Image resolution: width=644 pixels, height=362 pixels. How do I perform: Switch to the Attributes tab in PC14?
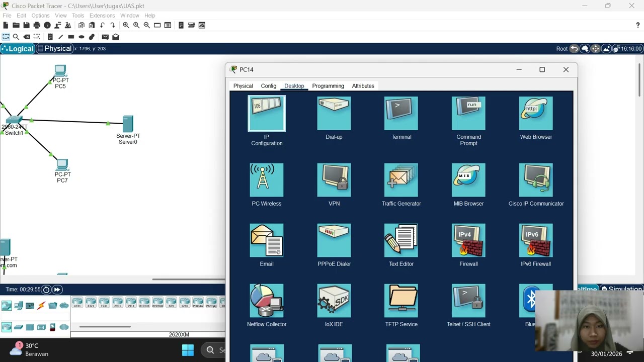point(363,86)
